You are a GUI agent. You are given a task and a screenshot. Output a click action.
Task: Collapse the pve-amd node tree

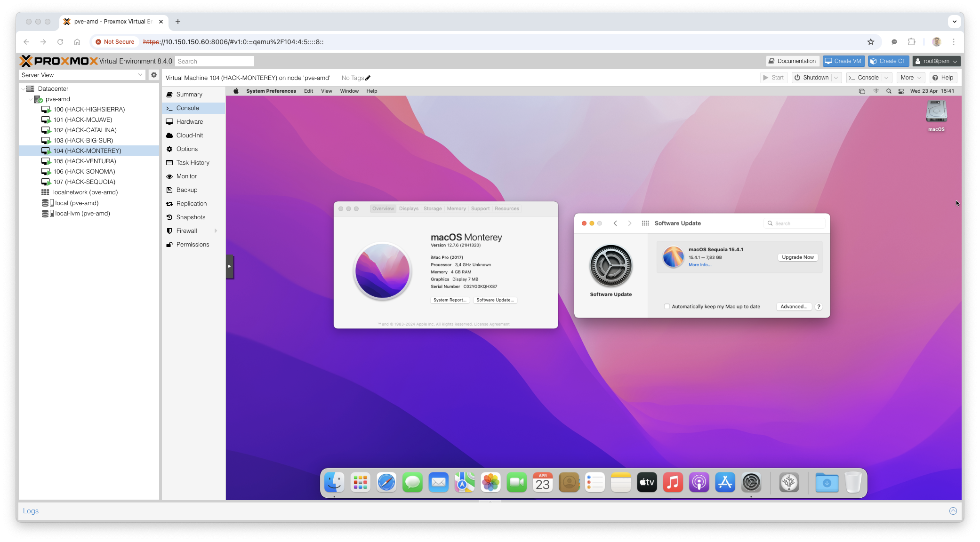click(31, 99)
